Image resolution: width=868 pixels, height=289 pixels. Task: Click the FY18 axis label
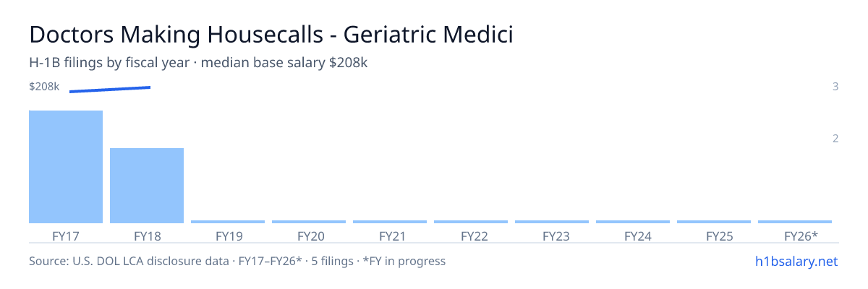[x=147, y=236]
